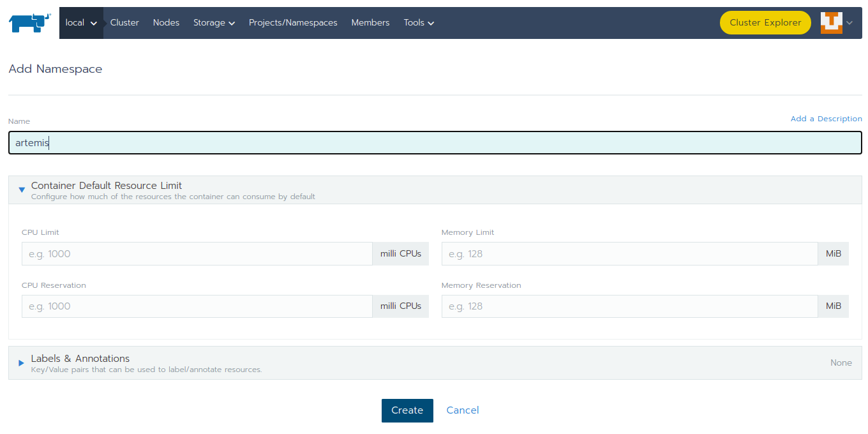Click Add a Description link
This screenshot has height=434, width=868.
click(x=826, y=119)
